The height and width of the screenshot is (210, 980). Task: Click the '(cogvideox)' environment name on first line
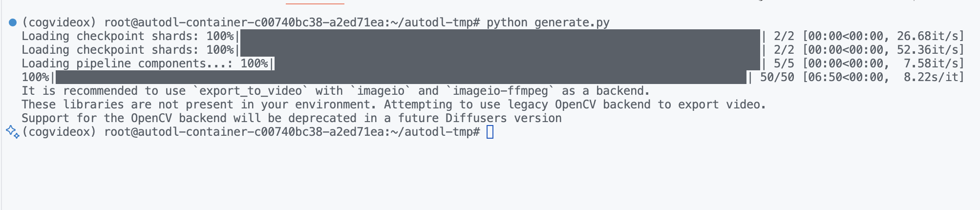59,22
